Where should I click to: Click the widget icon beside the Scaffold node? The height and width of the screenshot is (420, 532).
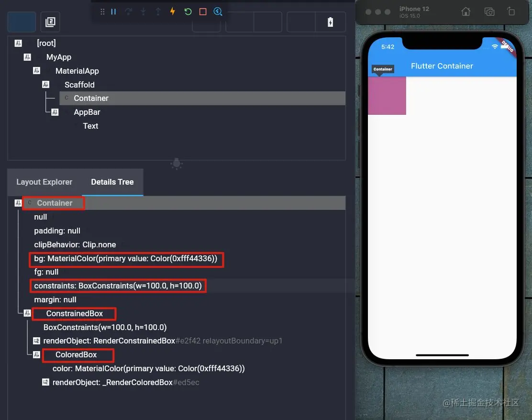pyautogui.click(x=46, y=84)
